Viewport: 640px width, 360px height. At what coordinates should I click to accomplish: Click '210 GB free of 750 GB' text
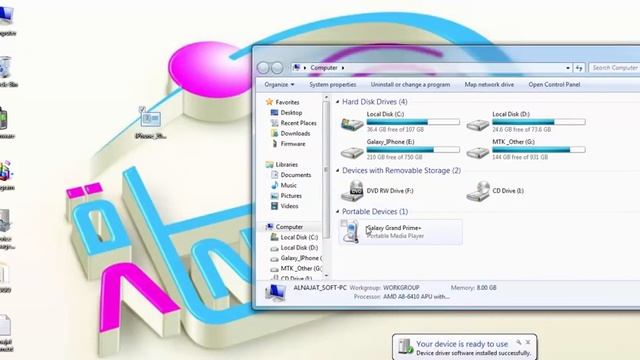(x=395, y=157)
